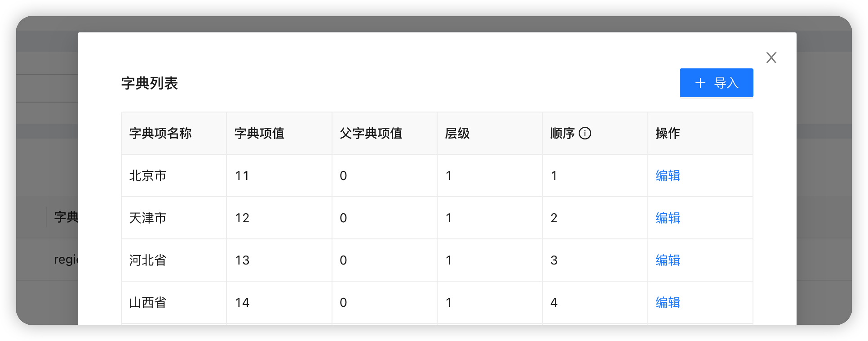Select the 山西省 name cell
Screen dimensions: 868x341
tap(174, 302)
